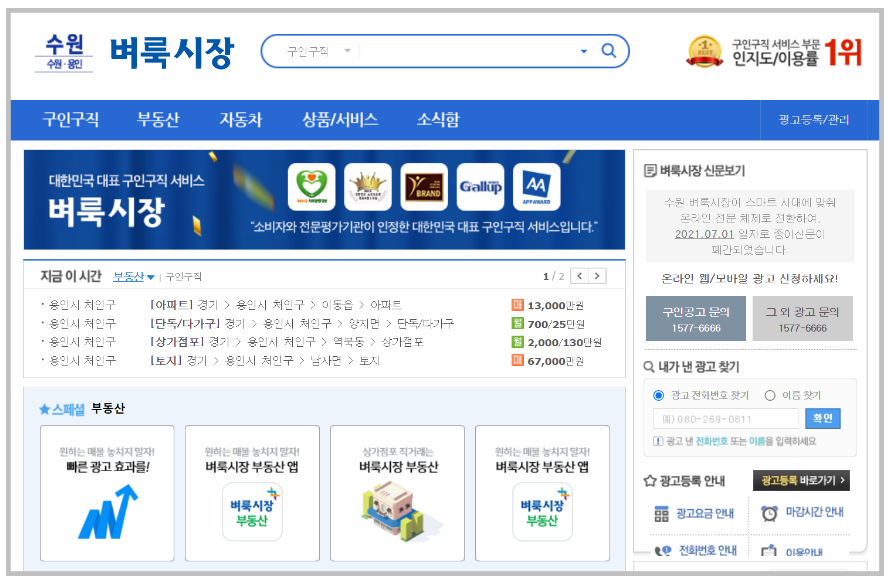Screen dimensions: 886x581
Task: Open the 구인구직 menu
Action: point(71,120)
